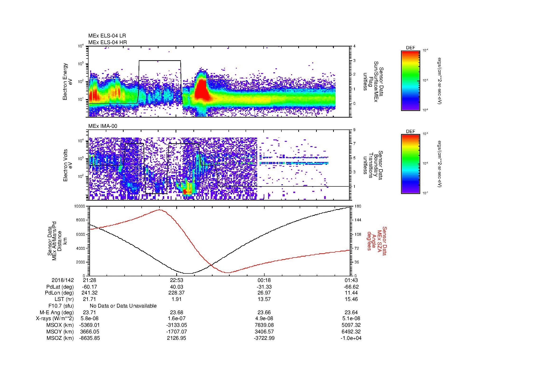555x392 pixels.
Task: Select the LST value '13.57'
Action: (x=264, y=299)
